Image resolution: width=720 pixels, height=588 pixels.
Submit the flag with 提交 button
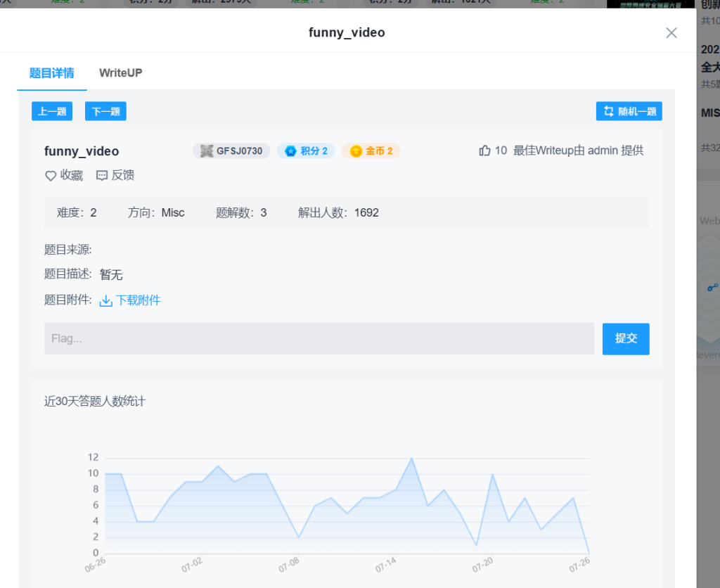[626, 338]
